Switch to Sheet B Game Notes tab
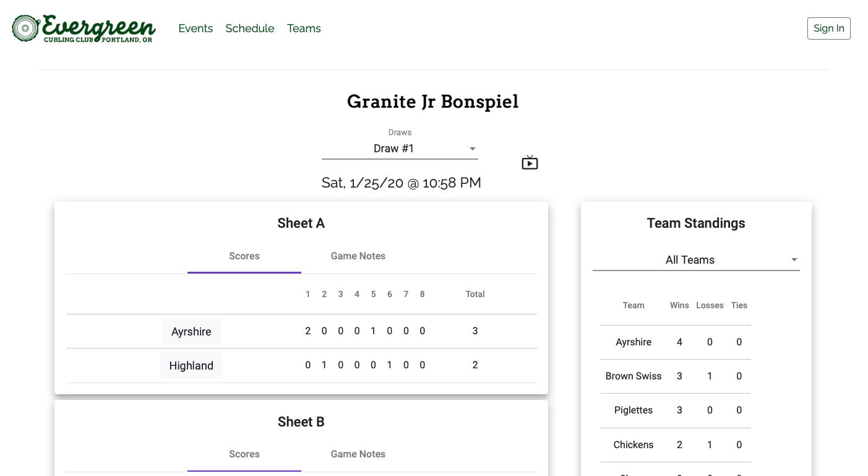Screen dimensions: 868x476 click(x=358, y=454)
